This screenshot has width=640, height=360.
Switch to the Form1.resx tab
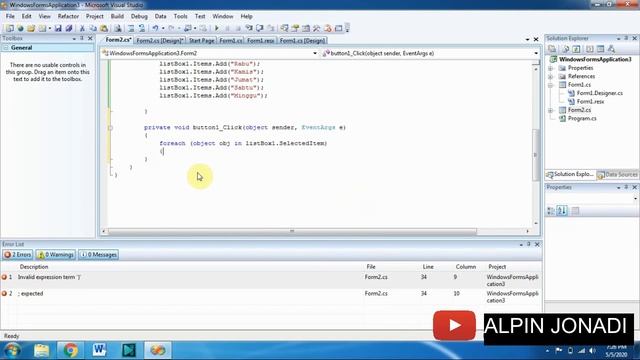(x=260, y=40)
